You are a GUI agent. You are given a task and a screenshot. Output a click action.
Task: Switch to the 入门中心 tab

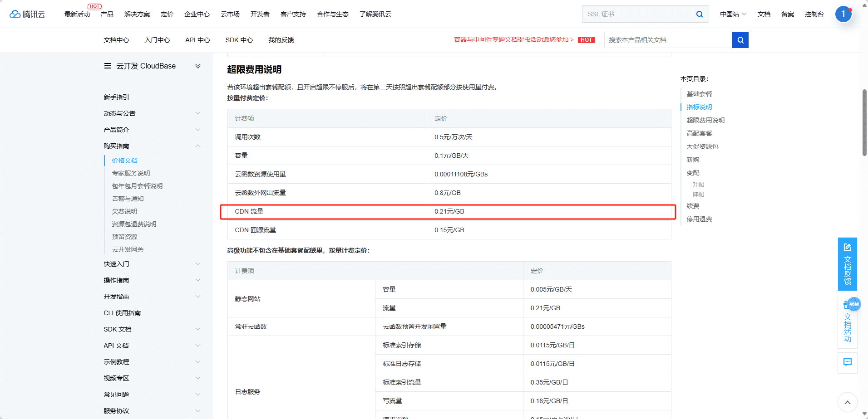[x=157, y=40]
